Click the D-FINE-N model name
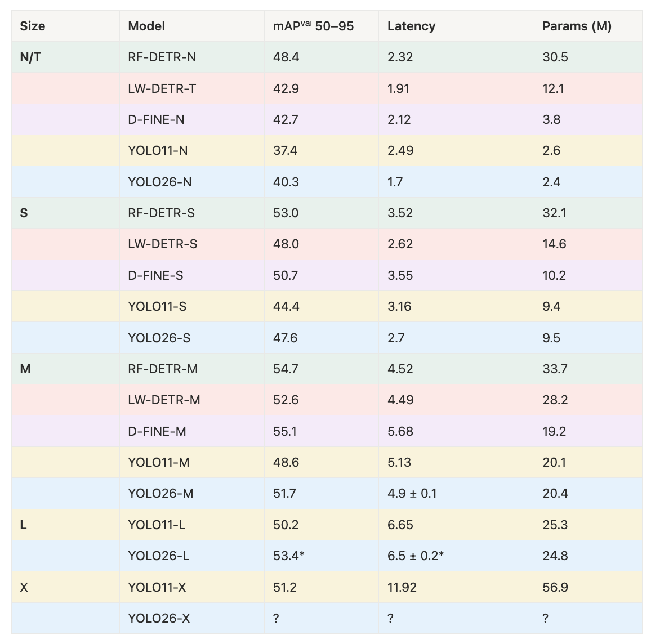 tap(156, 119)
